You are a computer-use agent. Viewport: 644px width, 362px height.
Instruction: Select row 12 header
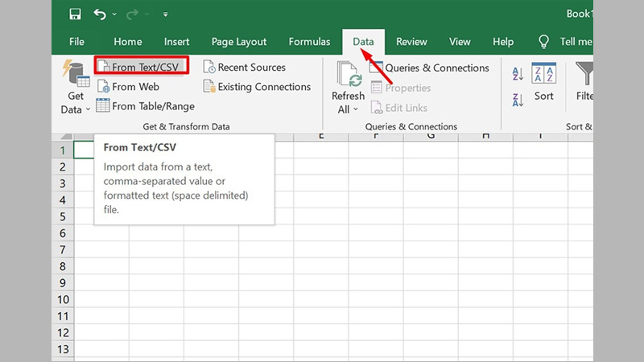pos(63,332)
